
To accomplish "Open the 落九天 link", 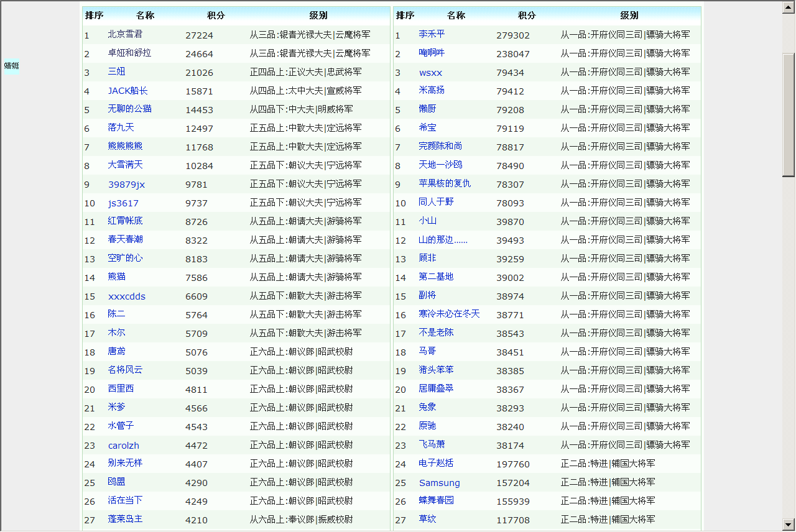I will point(121,127).
